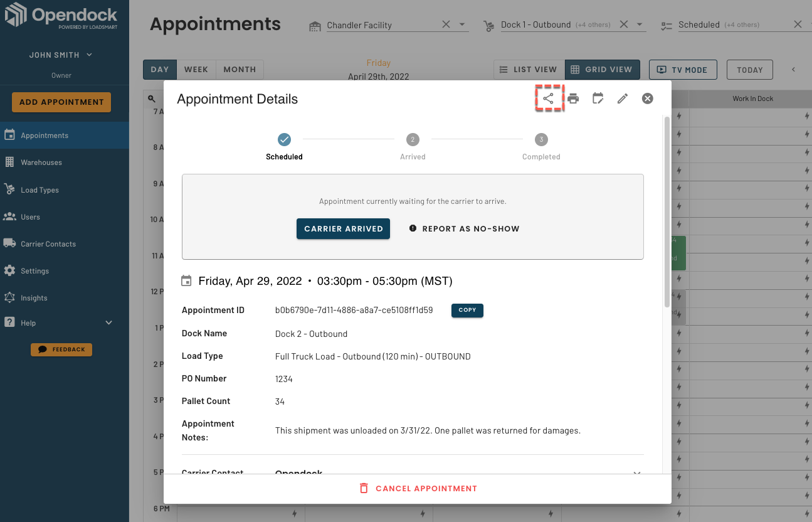812x522 pixels.
Task: Click the warehouse icon by Chandler Facility
Action: pyautogui.click(x=315, y=26)
